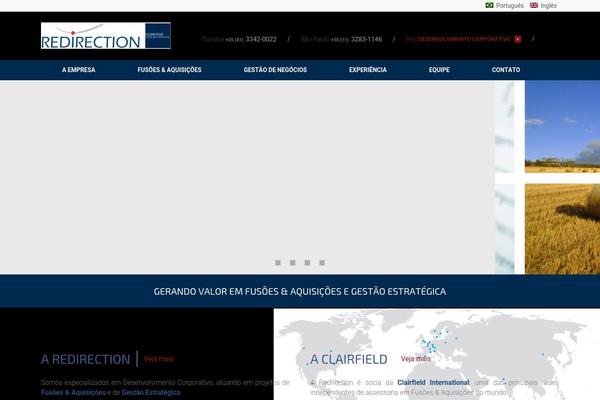Image resolution: width=600 pixels, height=400 pixels.
Task: Click the São Paulo phone number
Action: coord(356,39)
